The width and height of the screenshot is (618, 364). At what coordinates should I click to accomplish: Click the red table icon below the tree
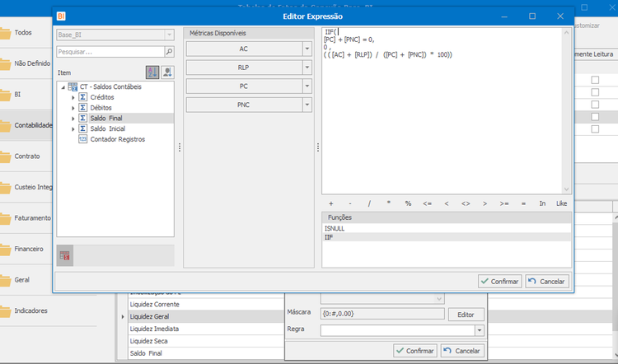[65, 255]
